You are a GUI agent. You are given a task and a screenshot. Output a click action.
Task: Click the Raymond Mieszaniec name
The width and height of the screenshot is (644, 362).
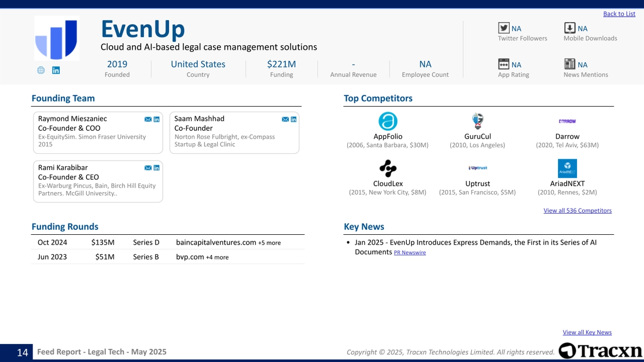(x=73, y=119)
